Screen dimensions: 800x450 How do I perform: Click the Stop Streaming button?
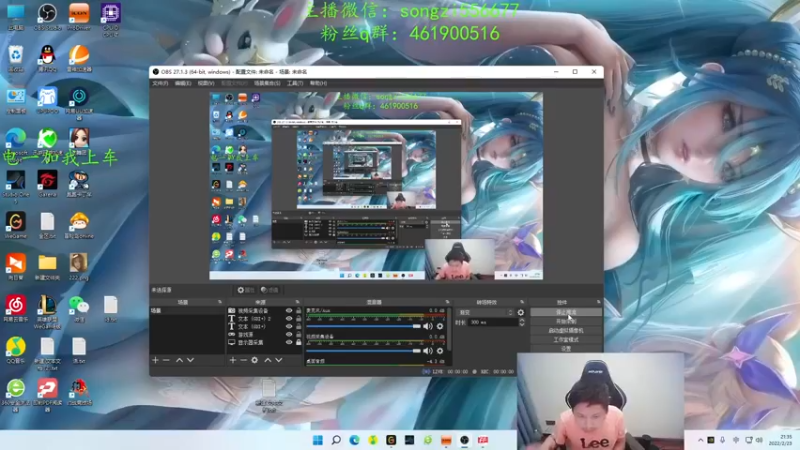566,312
